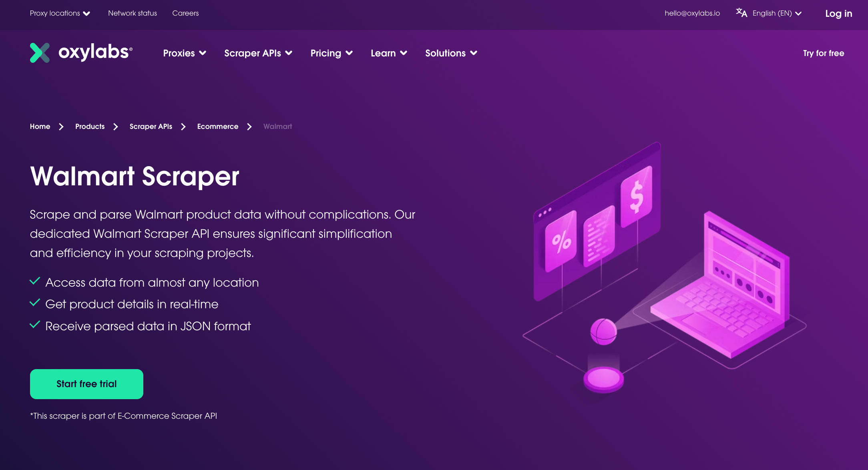Click the Home breadcrumb link
The image size is (868, 470).
point(40,126)
